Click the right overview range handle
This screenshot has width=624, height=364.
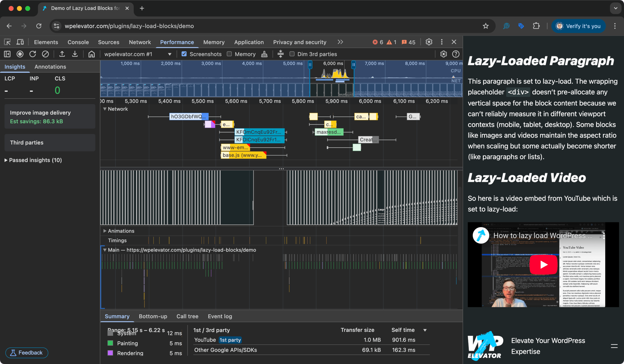[x=353, y=65]
